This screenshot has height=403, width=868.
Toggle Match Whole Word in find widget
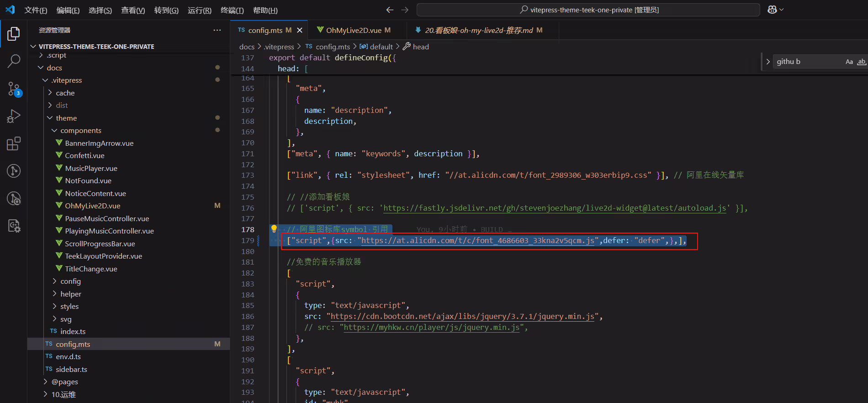pyautogui.click(x=862, y=62)
